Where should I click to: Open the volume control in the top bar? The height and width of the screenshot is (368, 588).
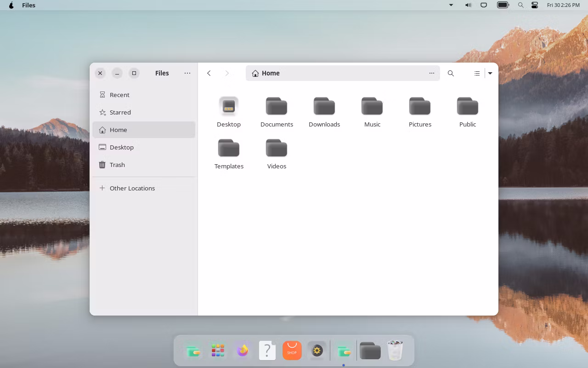[468, 5]
